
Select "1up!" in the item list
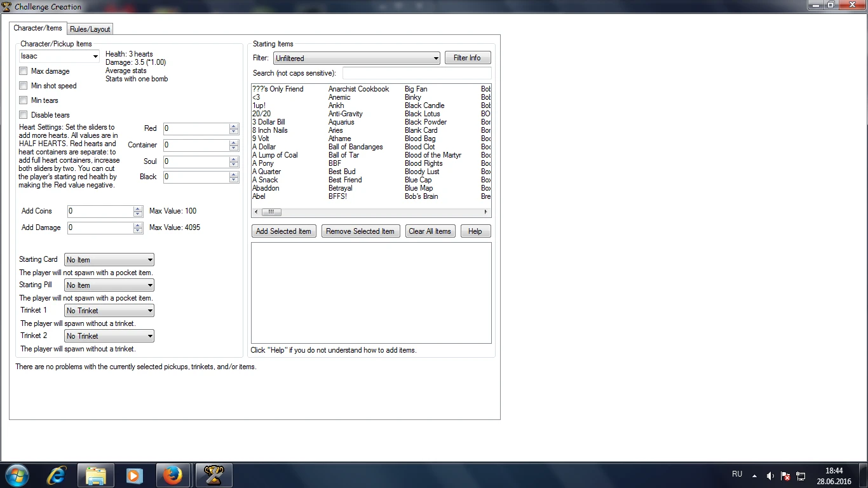click(x=259, y=105)
